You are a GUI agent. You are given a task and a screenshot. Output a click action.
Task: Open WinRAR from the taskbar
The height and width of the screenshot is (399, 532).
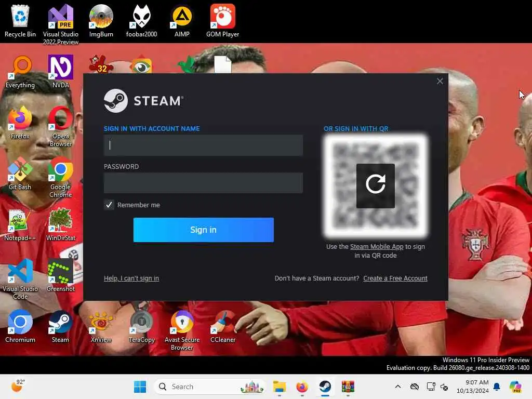(348, 387)
